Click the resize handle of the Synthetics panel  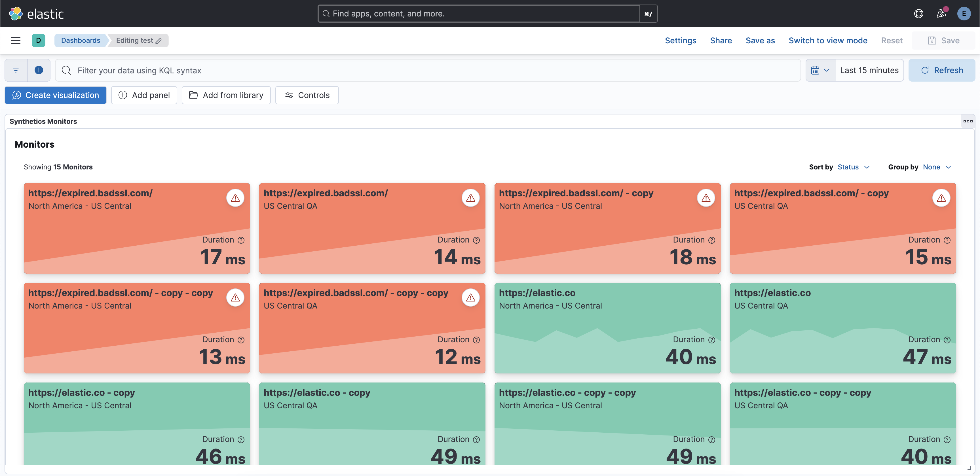click(x=969, y=468)
